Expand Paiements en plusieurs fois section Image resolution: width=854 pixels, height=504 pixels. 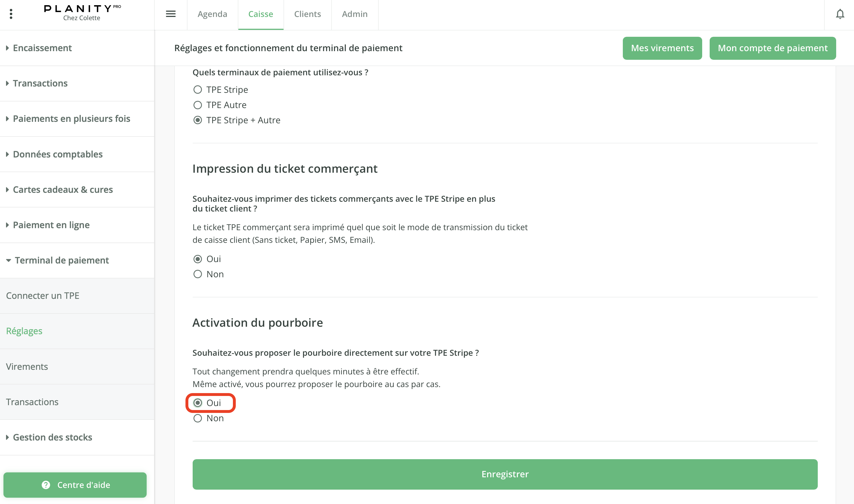click(x=71, y=118)
